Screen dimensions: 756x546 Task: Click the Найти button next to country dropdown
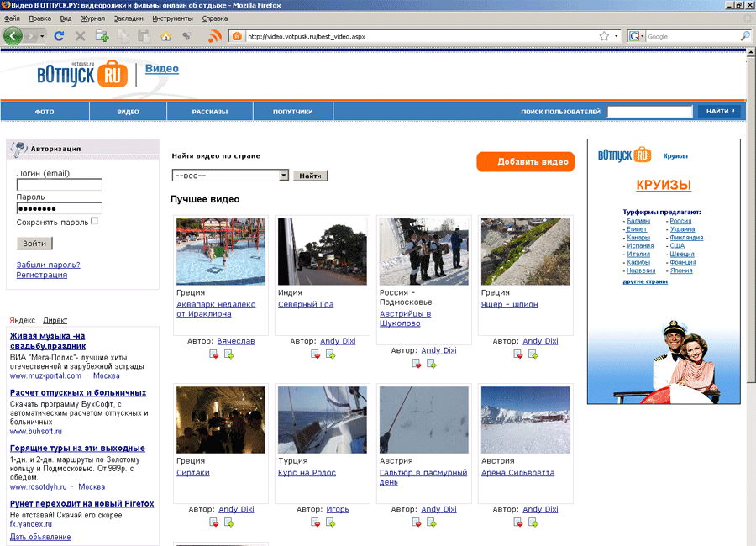[310, 176]
